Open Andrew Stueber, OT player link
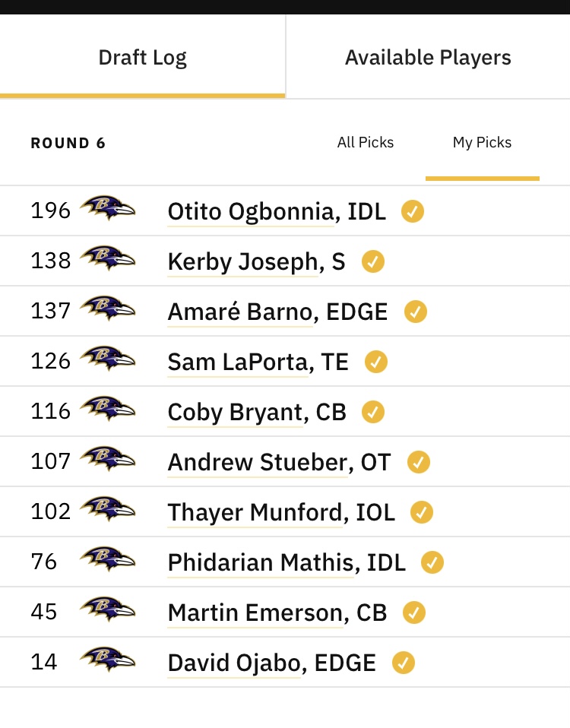570x728 pixels. pyautogui.click(x=279, y=462)
